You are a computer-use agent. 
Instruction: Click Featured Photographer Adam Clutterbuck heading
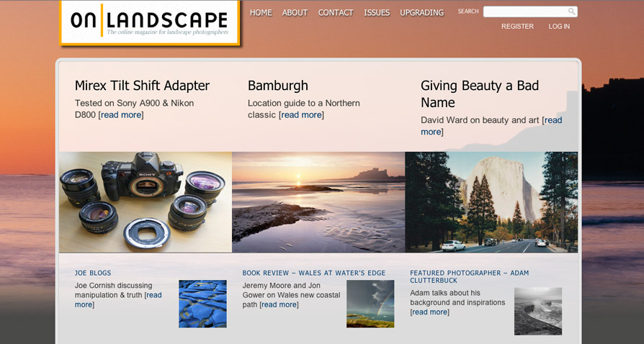click(470, 276)
